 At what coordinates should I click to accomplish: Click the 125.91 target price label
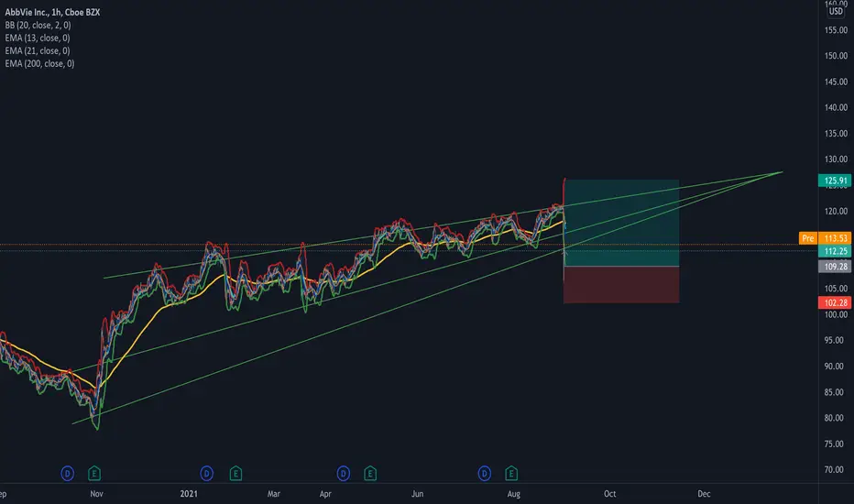(835, 181)
